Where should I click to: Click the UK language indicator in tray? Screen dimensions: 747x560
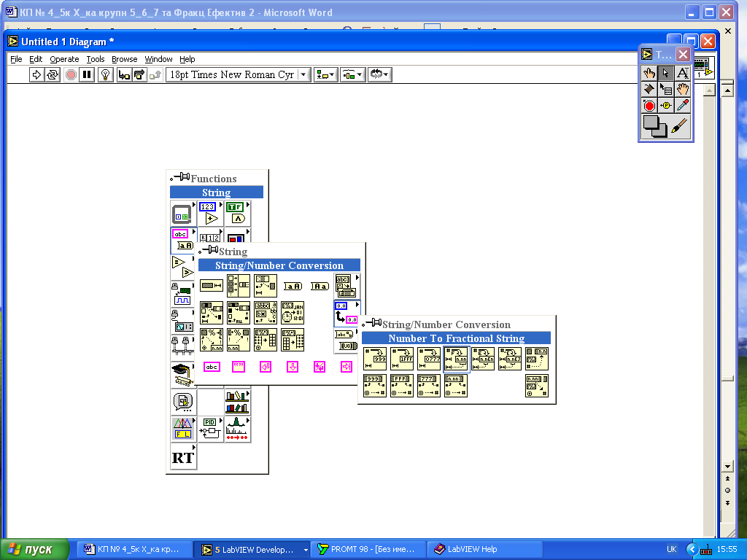(671, 549)
